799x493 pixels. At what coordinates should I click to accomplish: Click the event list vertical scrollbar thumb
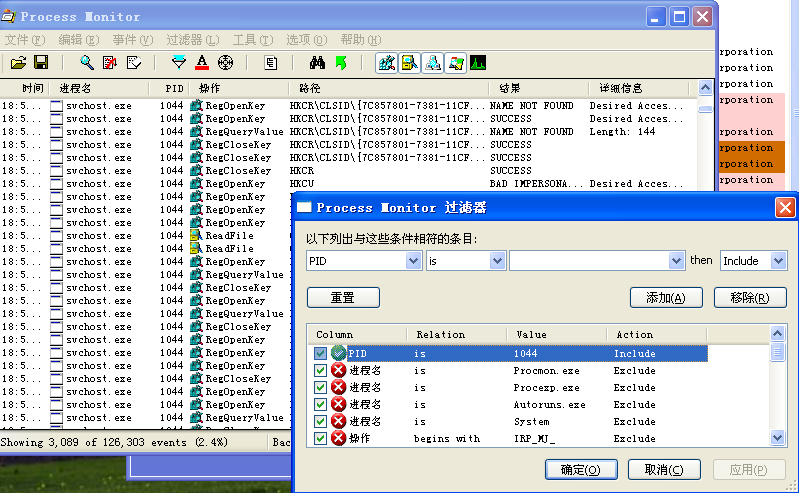(705, 109)
